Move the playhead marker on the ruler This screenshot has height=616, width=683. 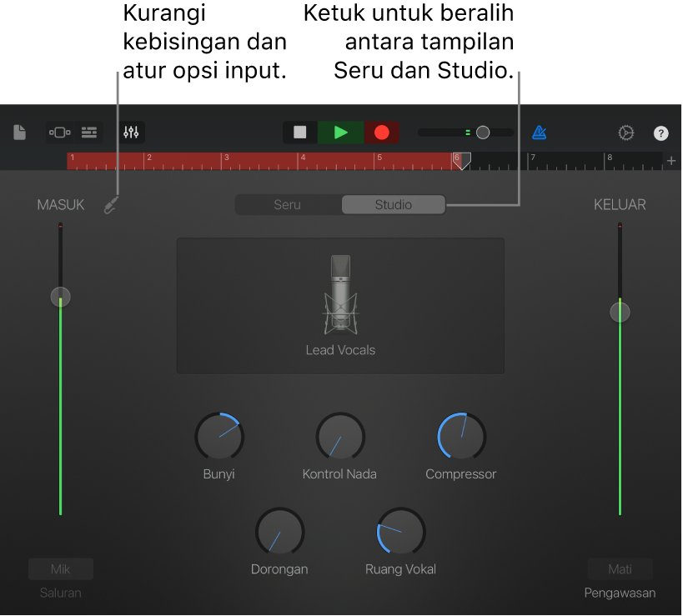462,160
